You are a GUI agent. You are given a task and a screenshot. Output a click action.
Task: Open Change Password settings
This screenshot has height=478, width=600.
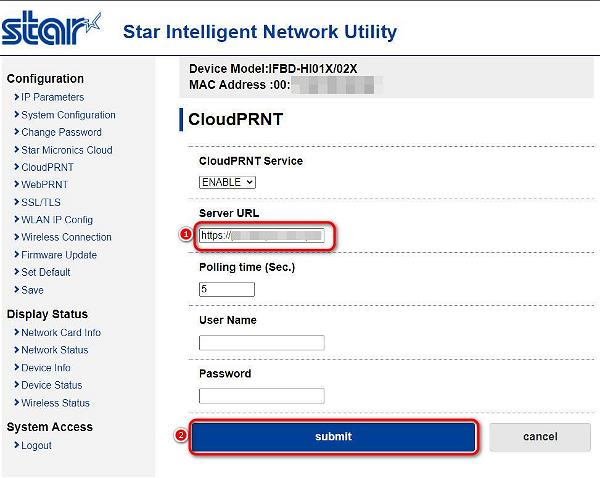61,132
